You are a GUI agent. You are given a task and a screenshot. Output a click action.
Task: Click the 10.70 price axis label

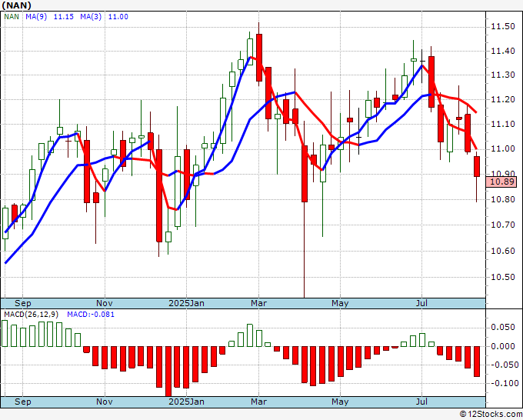click(503, 225)
